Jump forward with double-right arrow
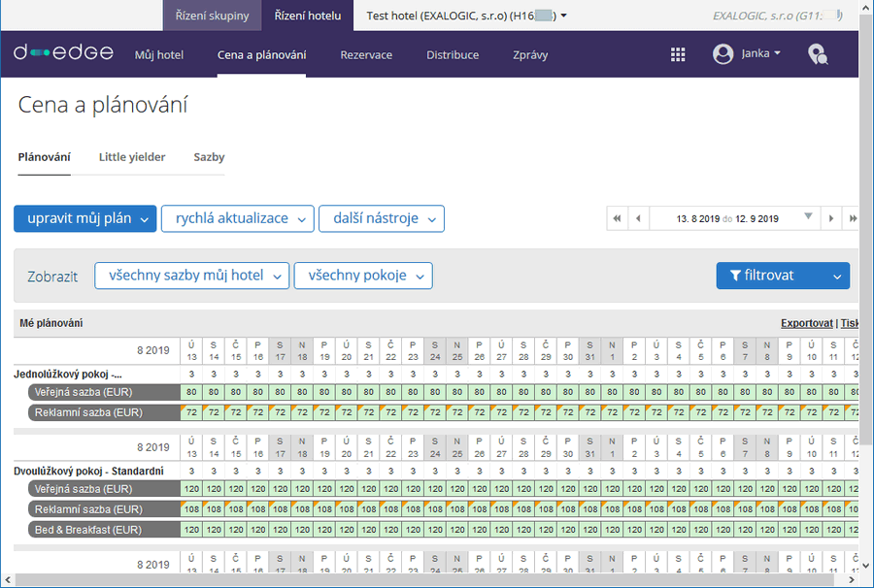The height and width of the screenshot is (588, 874). [x=852, y=219]
